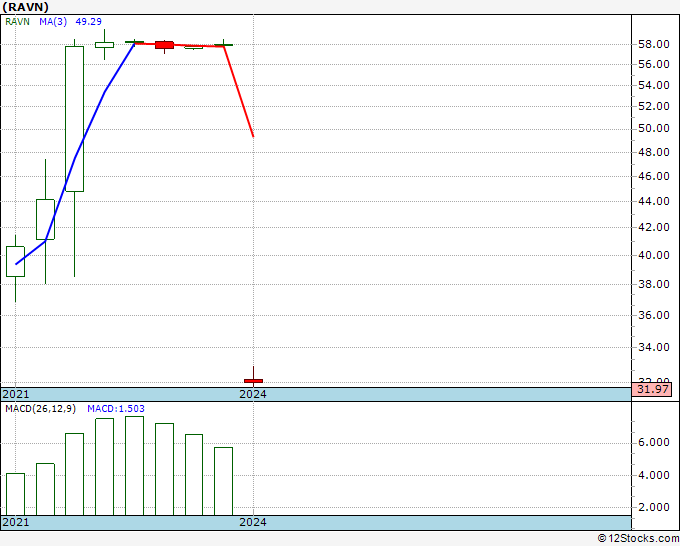Viewport: 680px width, 546px height.
Task: Click the 44.00 price axis label
Action: [654, 201]
